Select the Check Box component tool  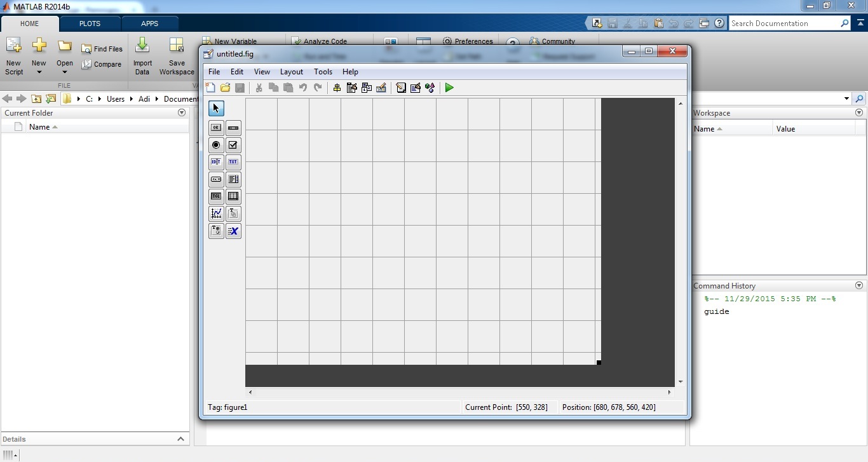coord(233,145)
